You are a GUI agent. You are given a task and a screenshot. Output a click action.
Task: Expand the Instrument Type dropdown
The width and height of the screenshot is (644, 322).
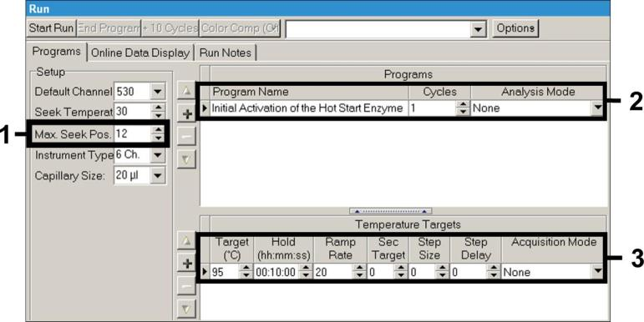(x=158, y=154)
